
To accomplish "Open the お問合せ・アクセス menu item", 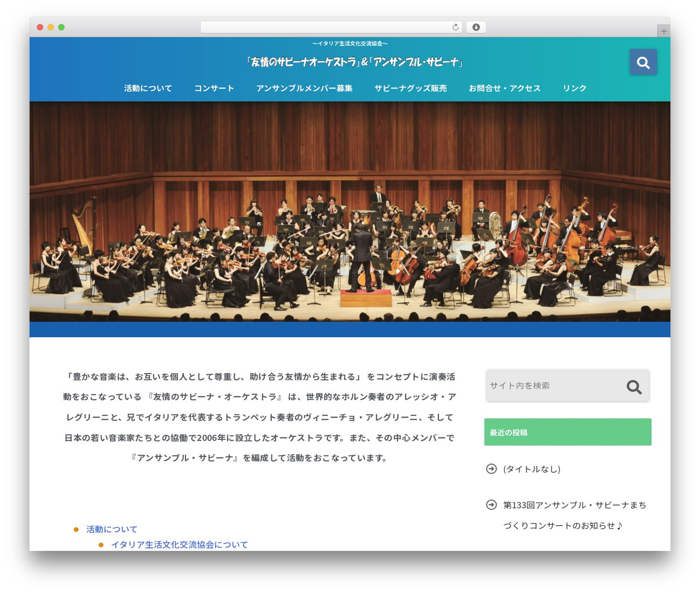I will [504, 88].
